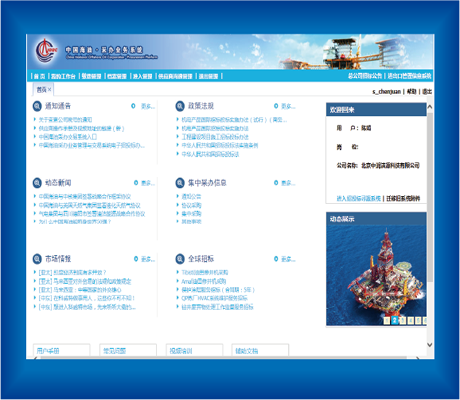
Task: Open 更多 for the 集中采办信息 section
Action: pyautogui.click(x=288, y=183)
